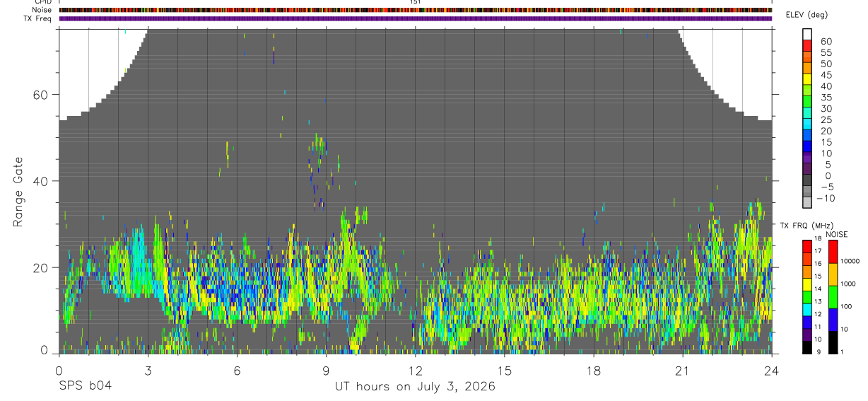Click the green 100 noise level swatch
This screenshot has width=868, height=401.
point(833,297)
